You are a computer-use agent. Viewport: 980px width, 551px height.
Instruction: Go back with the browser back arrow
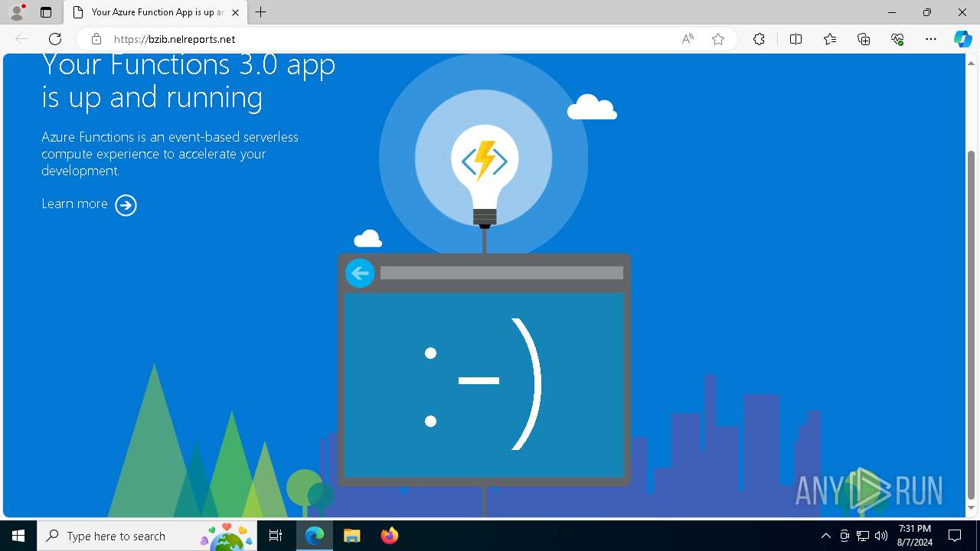tap(21, 39)
